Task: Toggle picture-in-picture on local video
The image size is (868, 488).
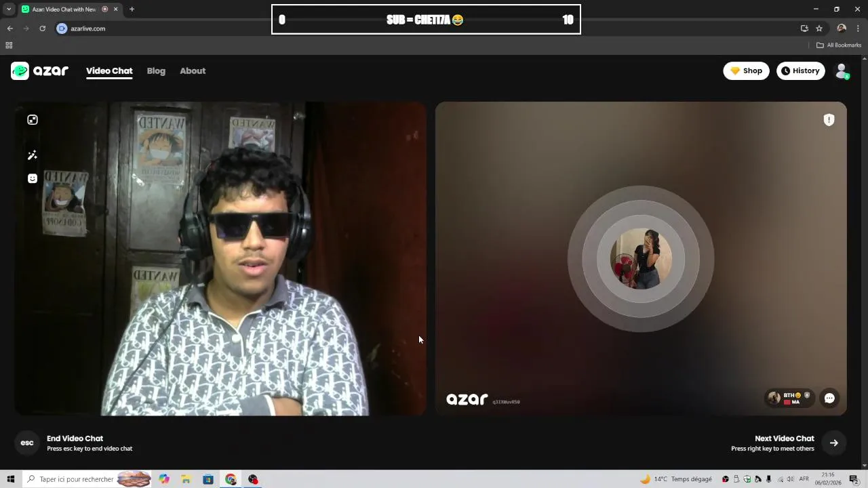Action: point(33,120)
